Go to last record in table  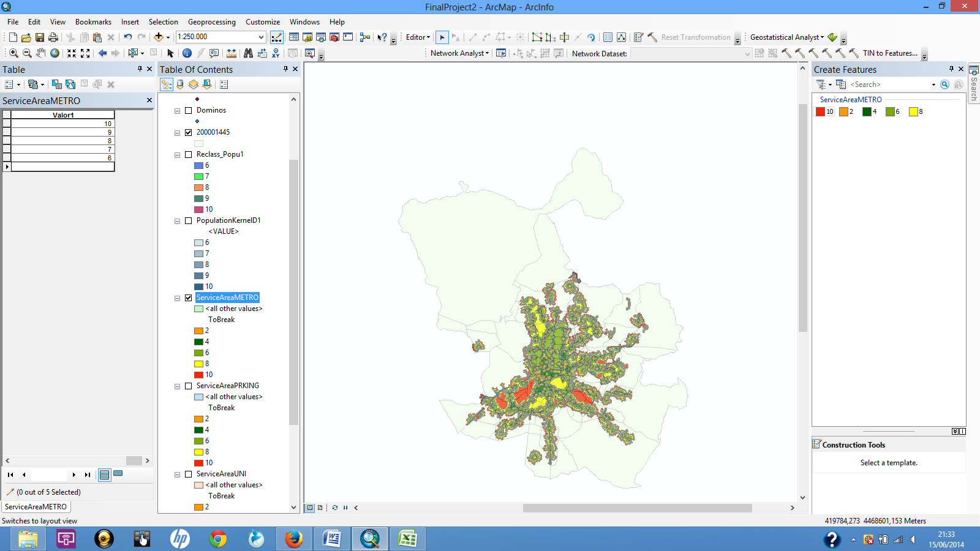[x=88, y=474]
